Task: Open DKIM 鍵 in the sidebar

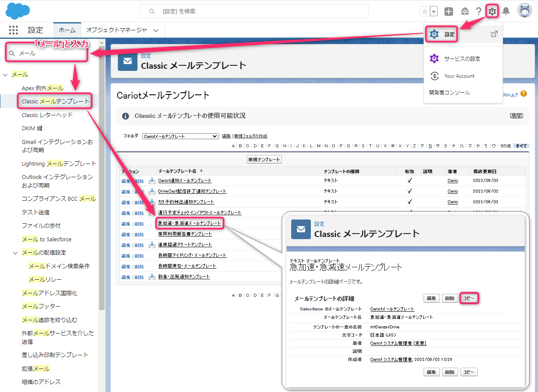Action: click(32, 128)
